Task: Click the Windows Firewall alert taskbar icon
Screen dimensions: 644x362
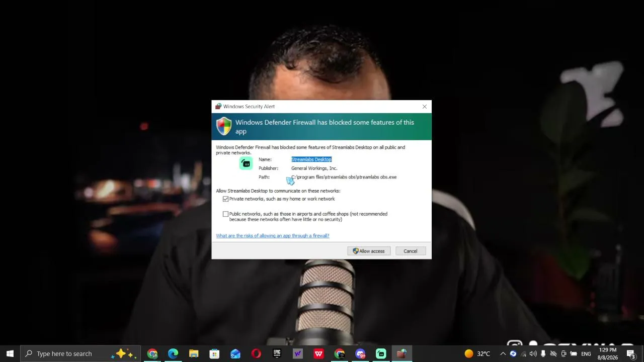Action: (401, 353)
